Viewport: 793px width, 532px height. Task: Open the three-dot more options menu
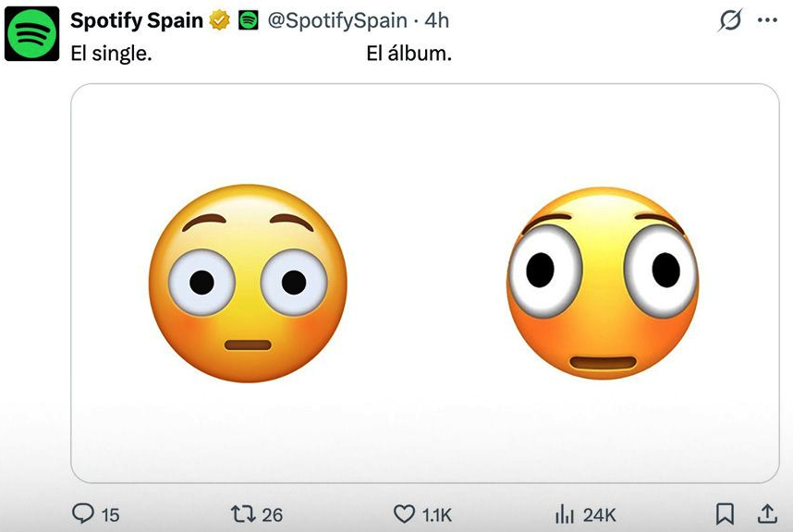767,20
